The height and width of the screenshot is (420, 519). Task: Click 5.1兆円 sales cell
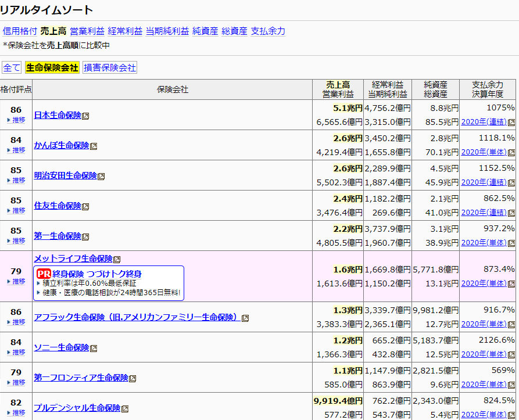pyautogui.click(x=348, y=108)
